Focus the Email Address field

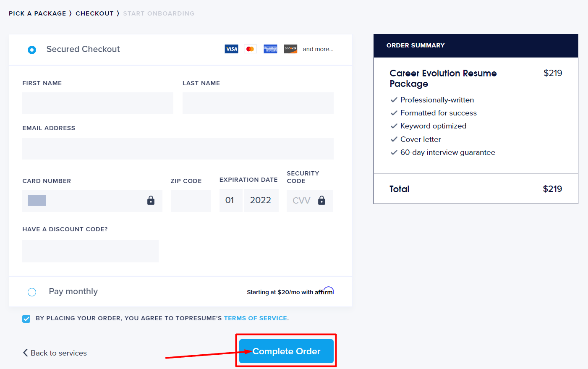[x=178, y=149]
